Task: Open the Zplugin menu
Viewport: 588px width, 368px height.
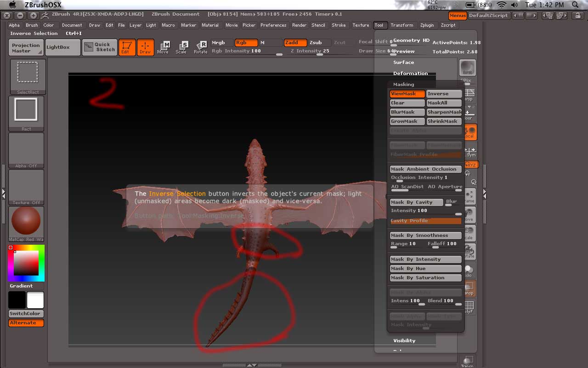Action: click(427, 25)
